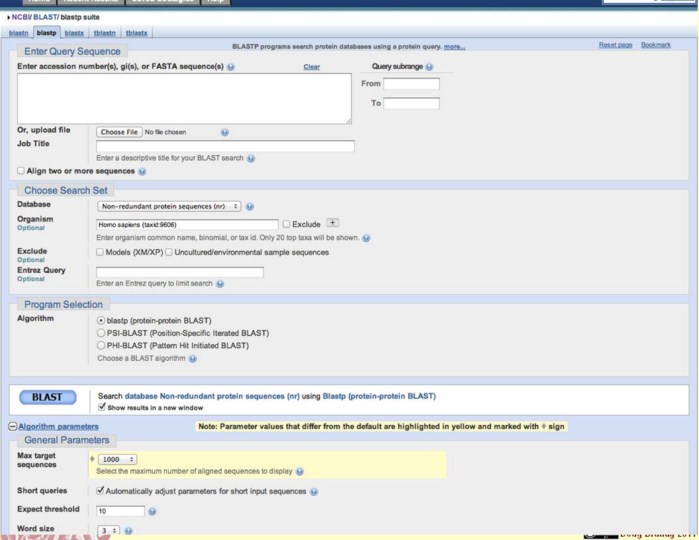This screenshot has width=699, height=540.
Task: Click help icon beside Choose File upload
Action: pos(225,132)
